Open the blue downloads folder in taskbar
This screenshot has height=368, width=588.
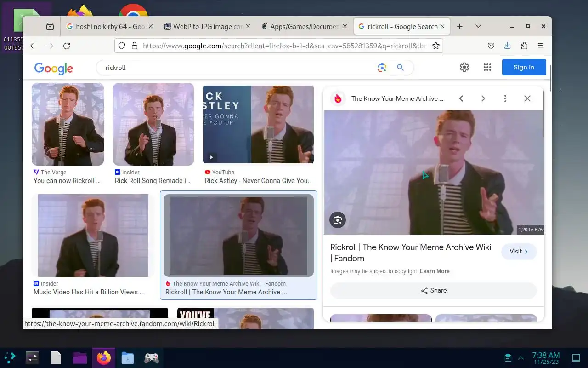pyautogui.click(x=128, y=357)
